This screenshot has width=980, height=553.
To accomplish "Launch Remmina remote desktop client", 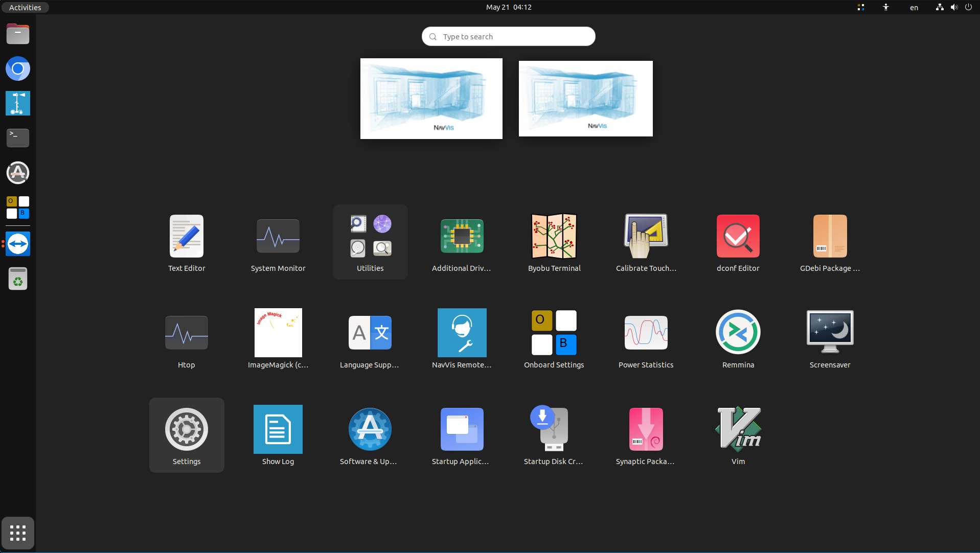I will tap(738, 339).
